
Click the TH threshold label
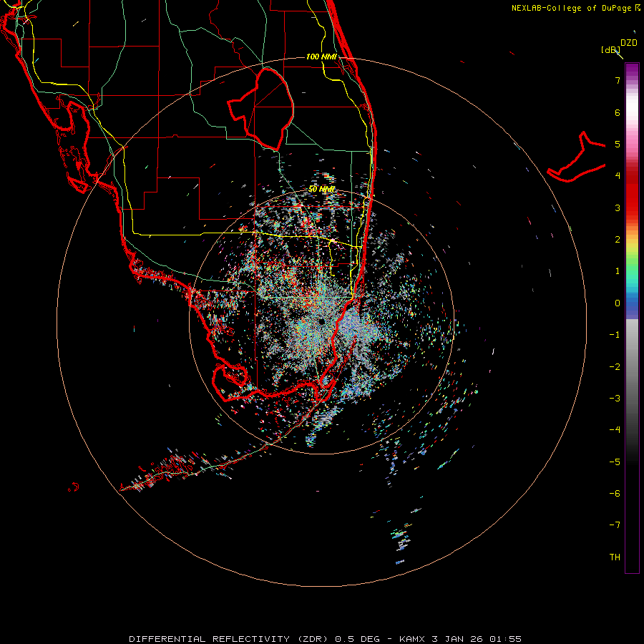pos(615,557)
